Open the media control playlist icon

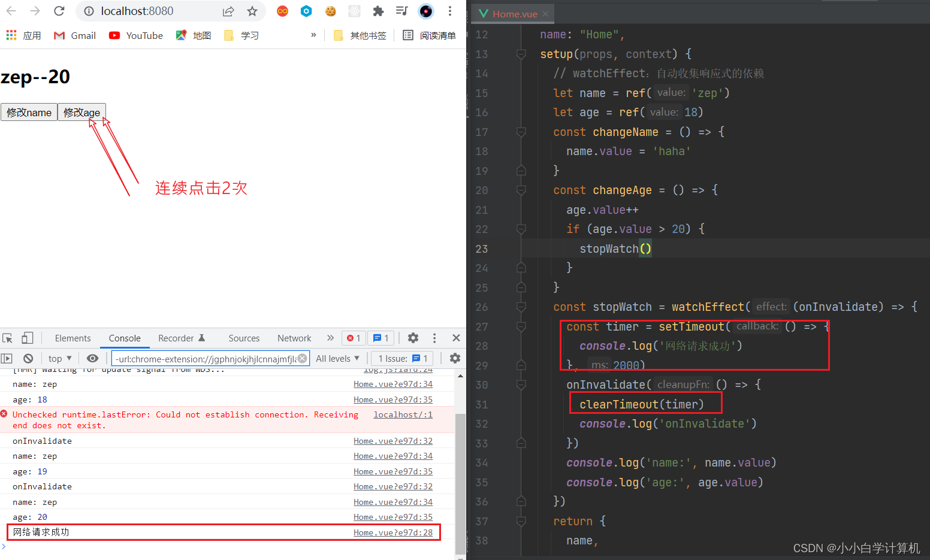click(402, 11)
